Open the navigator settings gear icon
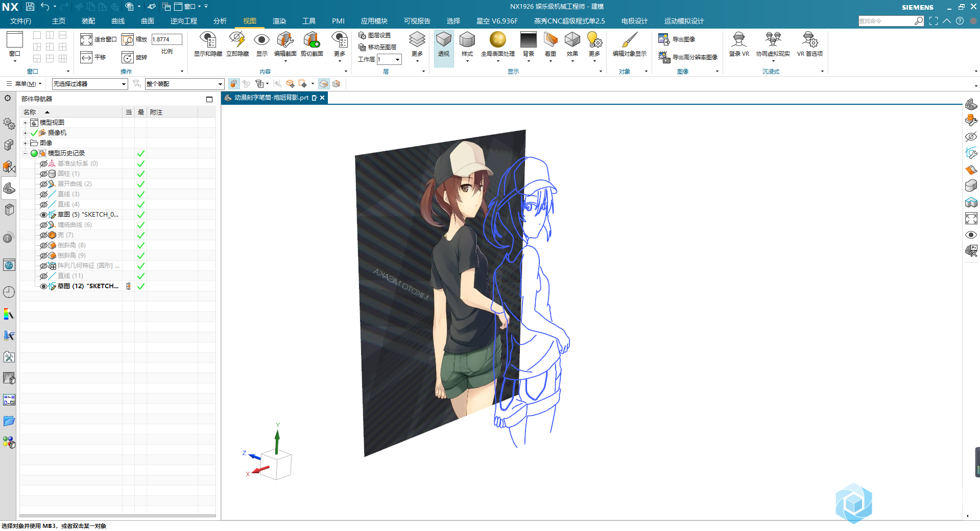The height and width of the screenshot is (531, 980). click(8, 98)
